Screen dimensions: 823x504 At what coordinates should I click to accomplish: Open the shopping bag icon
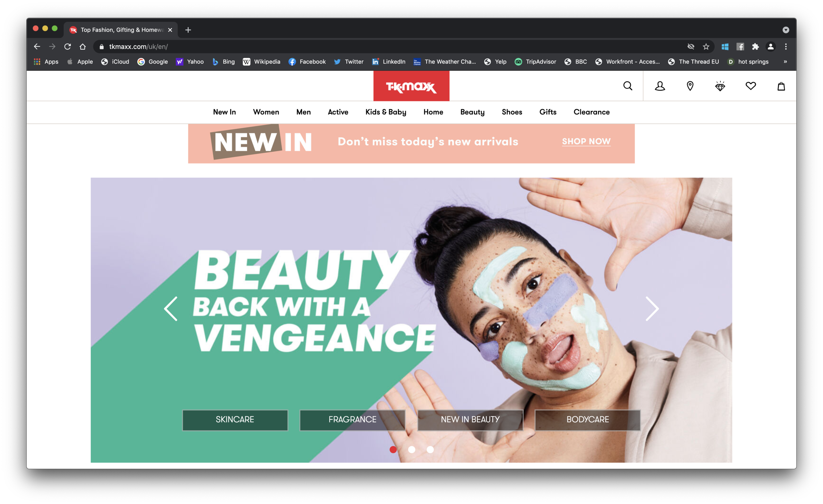pos(781,86)
